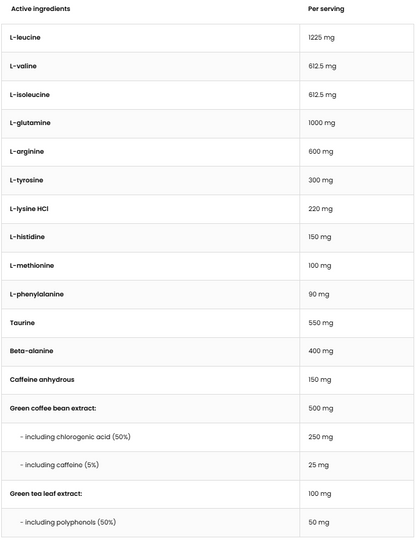416x541 pixels.
Task: Select the including caffeine (5%) sub-row
Action: coord(207,465)
